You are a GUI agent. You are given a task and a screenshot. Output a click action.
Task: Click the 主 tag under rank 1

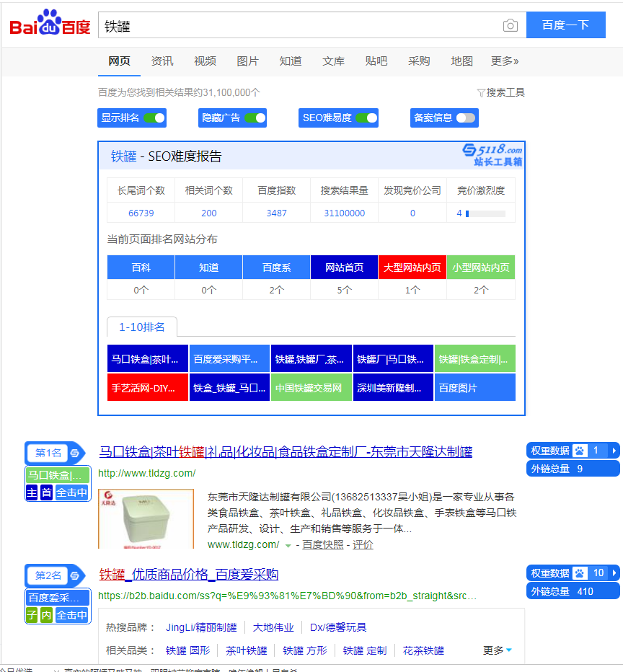pyautogui.click(x=32, y=492)
